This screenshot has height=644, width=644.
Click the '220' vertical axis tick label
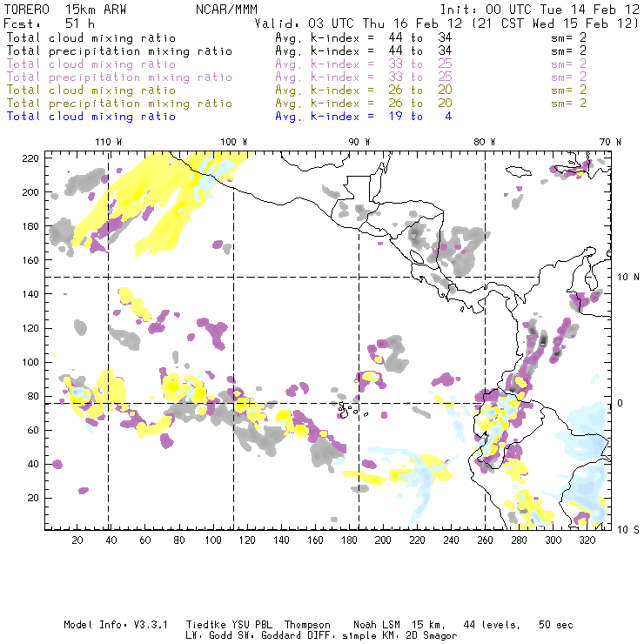coord(30,158)
